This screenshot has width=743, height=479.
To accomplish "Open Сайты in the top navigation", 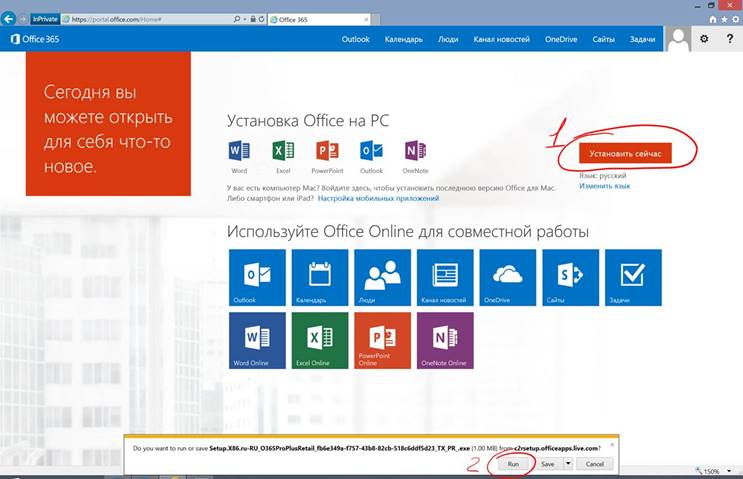I will 603,39.
